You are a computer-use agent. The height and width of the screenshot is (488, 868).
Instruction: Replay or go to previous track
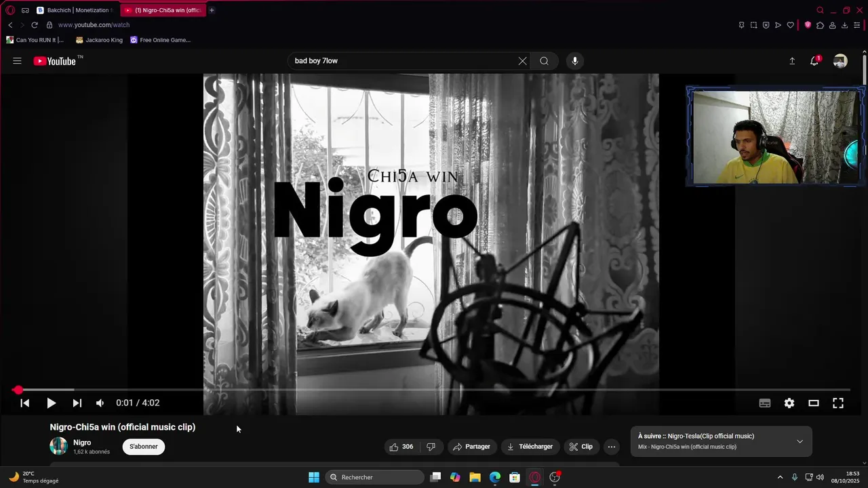tap(24, 403)
